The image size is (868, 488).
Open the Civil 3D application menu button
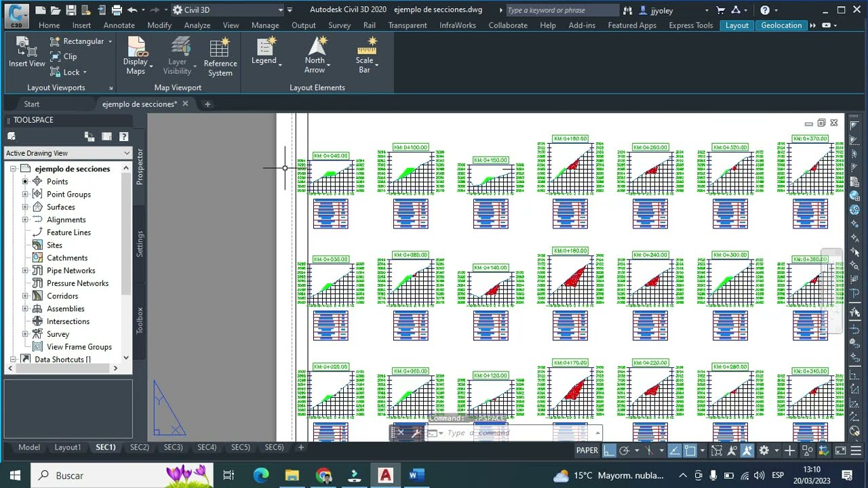click(x=18, y=15)
